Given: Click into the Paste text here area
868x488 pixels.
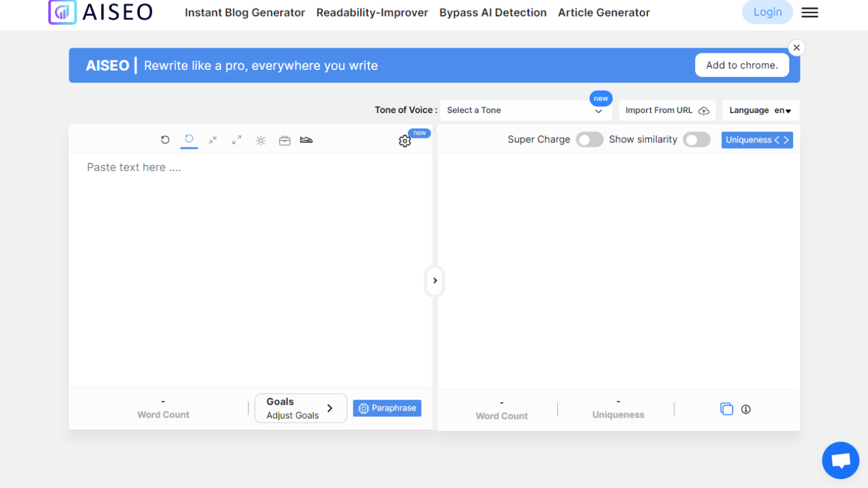Looking at the screenshot, I should pos(250,270).
